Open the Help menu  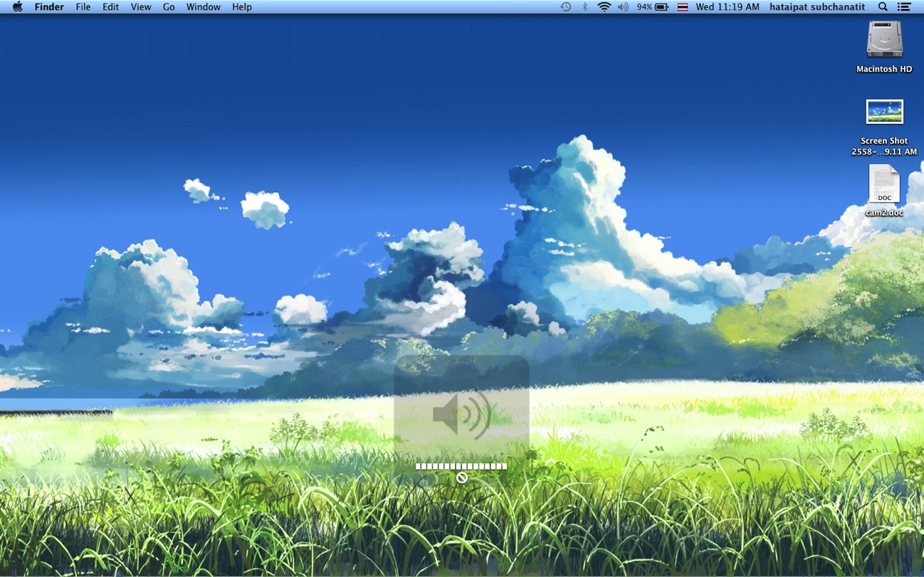(x=242, y=7)
